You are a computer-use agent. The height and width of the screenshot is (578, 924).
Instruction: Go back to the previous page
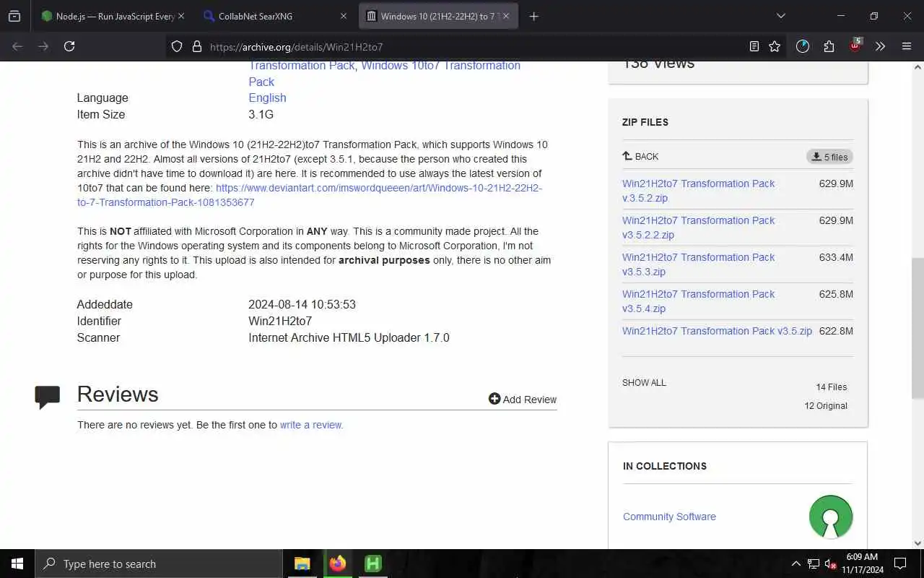(17, 46)
